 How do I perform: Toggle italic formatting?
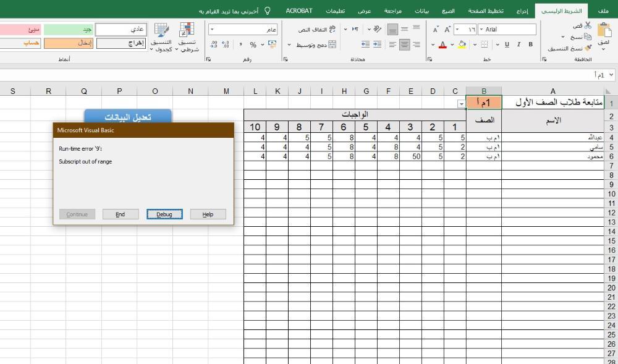(x=519, y=44)
